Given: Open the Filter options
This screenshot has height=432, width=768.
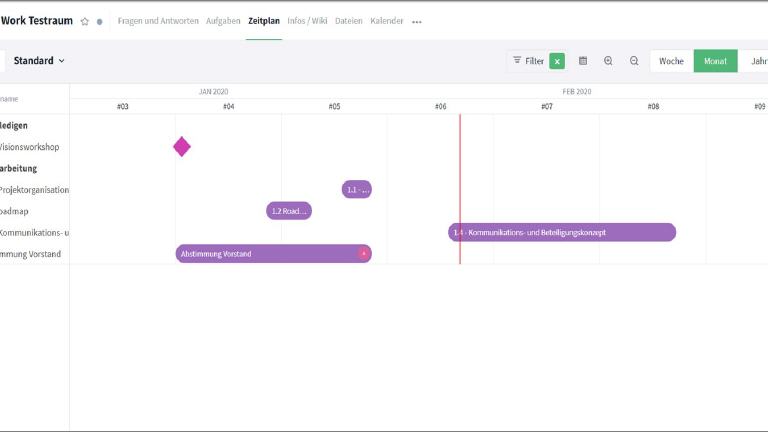Looking at the screenshot, I should (x=528, y=61).
